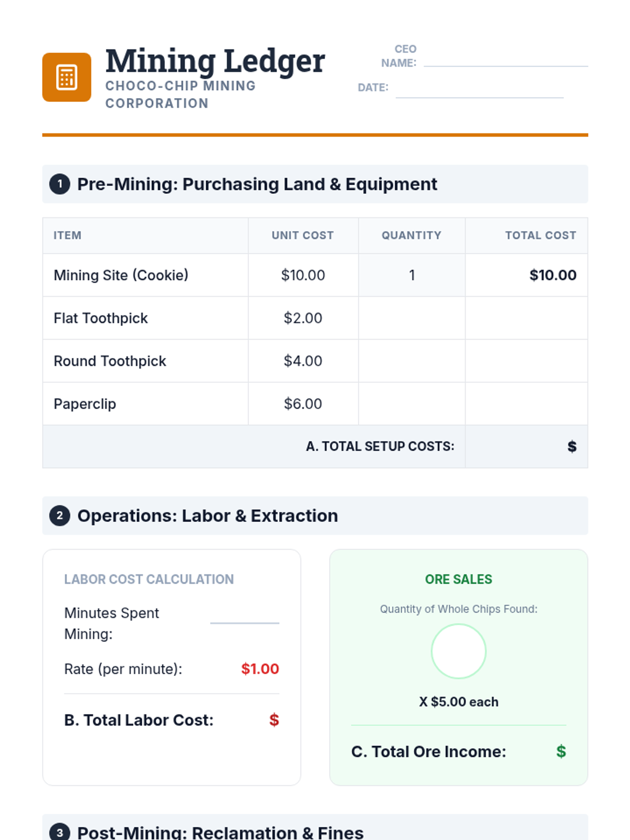Click the Flat Toothpick quantity cell
The image size is (630, 840).
pos(412,318)
